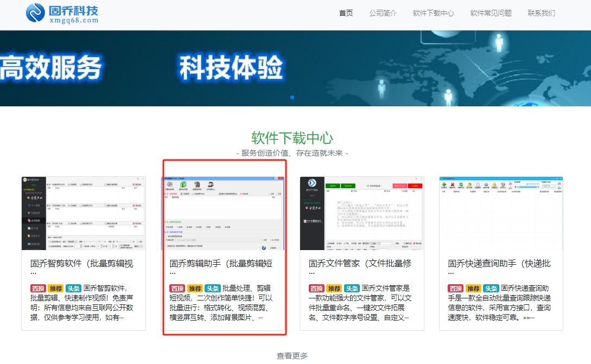This screenshot has height=364, width=591.
Task: Open the 固乔智剪软件 screenshot thumbnail
Action: (83, 213)
